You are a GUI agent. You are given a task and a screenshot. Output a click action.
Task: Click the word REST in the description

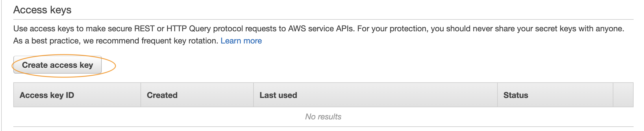145,29
